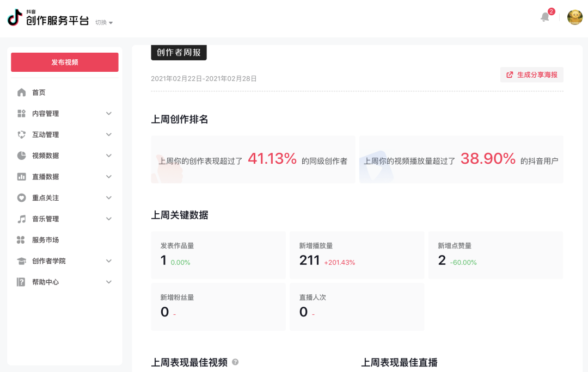
Task: Click the video data pie chart icon
Action: (21, 156)
